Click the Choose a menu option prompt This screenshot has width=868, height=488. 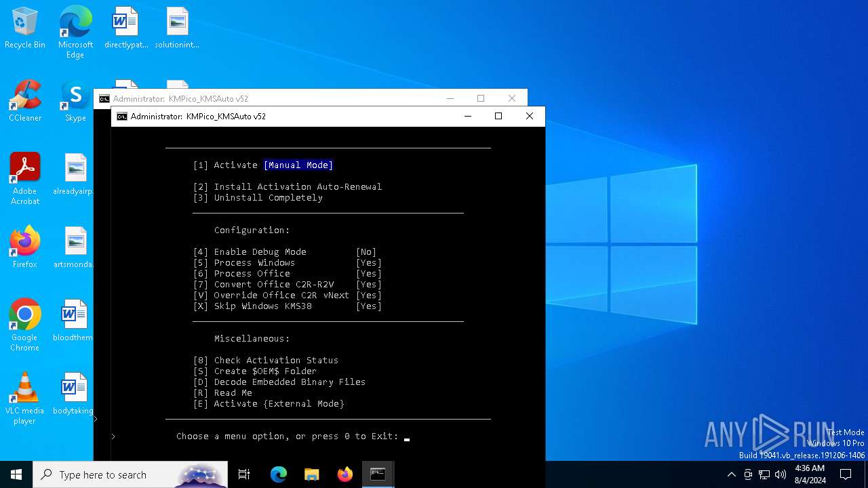288,436
